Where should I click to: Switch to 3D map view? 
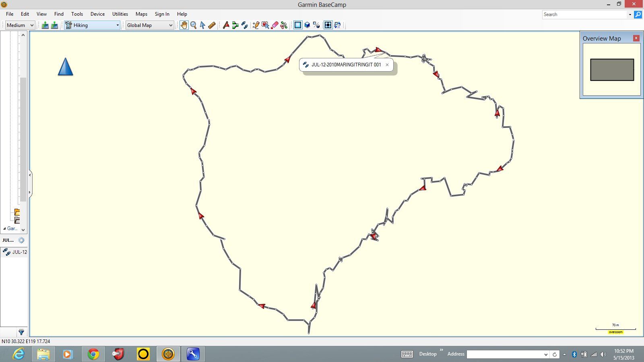coord(307,25)
